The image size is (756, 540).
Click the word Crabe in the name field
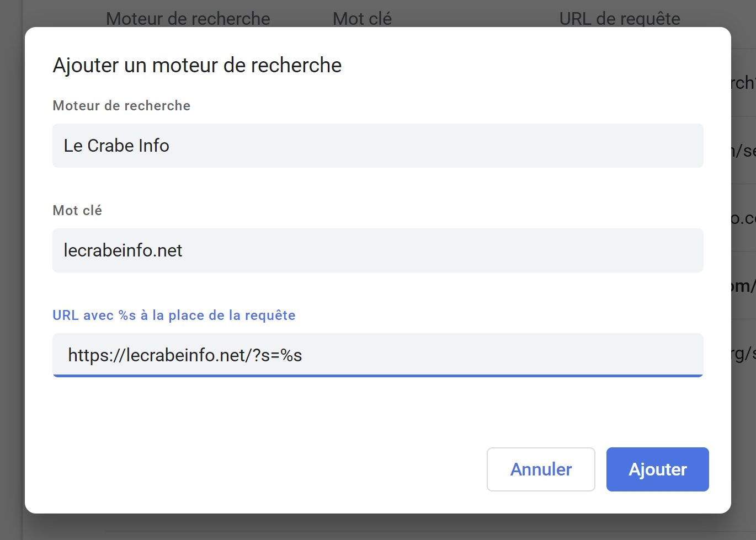[x=111, y=146]
